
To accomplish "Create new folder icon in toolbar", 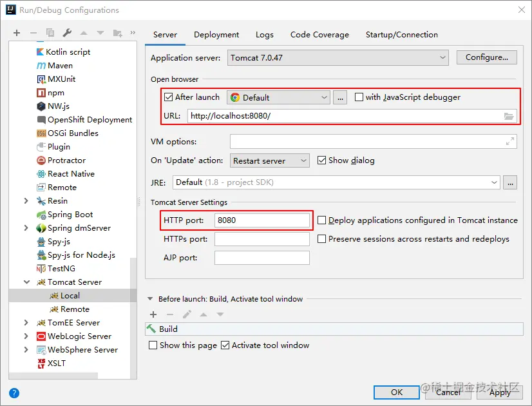I will click(117, 33).
